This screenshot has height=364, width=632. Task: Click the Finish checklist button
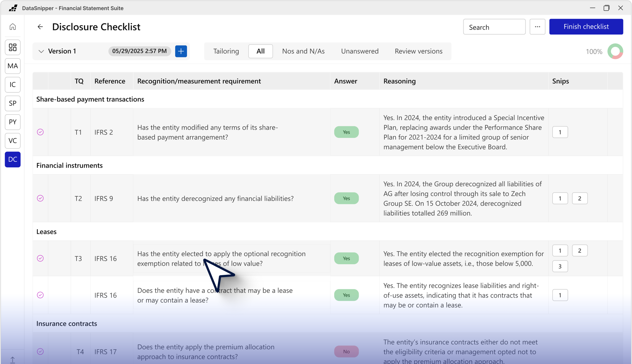tap(586, 27)
